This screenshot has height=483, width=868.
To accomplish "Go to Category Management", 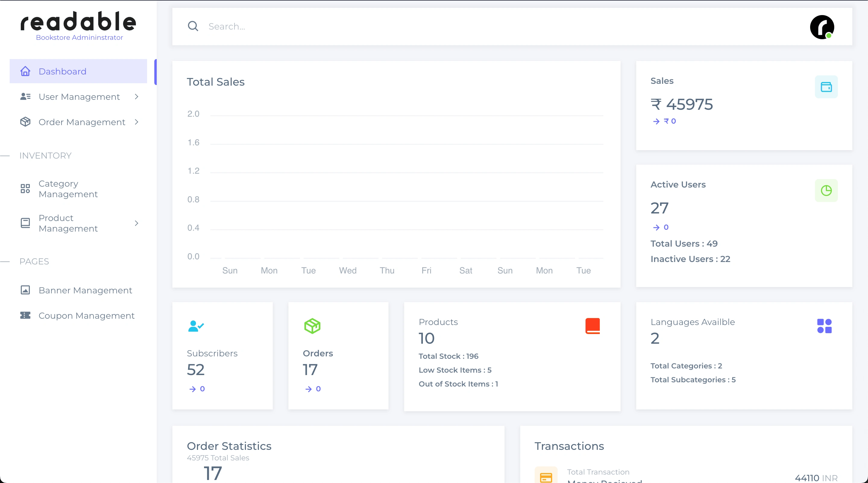I will pos(78,188).
